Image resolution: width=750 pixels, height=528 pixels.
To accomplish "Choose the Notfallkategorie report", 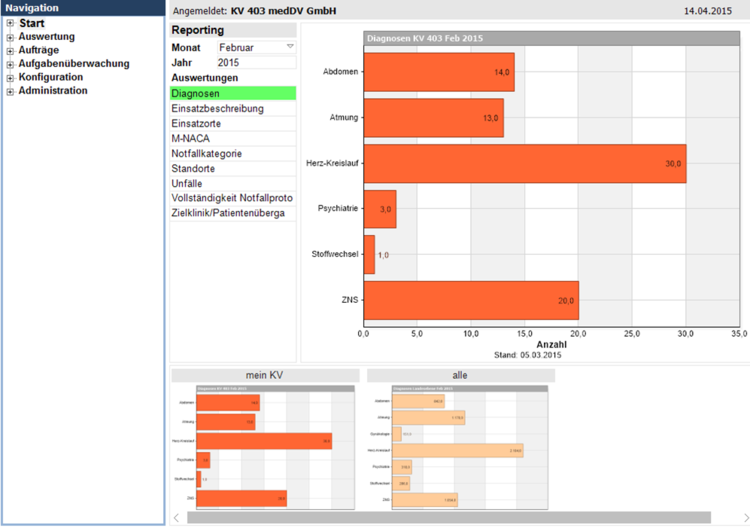I will pyautogui.click(x=232, y=154).
